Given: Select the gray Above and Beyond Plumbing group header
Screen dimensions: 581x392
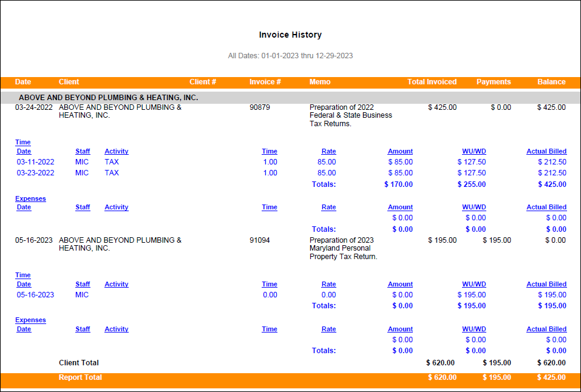Looking at the screenshot, I should coord(108,97).
